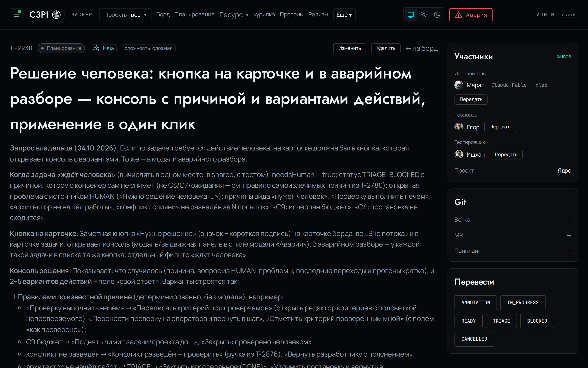Viewport: 588px width, 368px height.
Task: Move task to BLOCKED status
Action: tap(537, 321)
